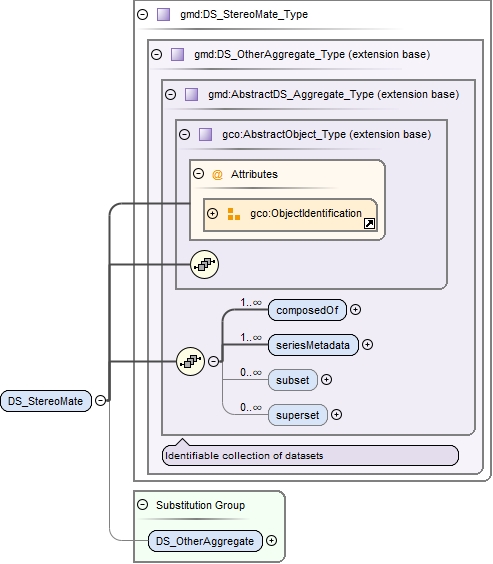Click purple type icon of gmd:DS_StereoMate_Type
Image resolution: width=493 pixels, height=564 pixels.
[164, 14]
